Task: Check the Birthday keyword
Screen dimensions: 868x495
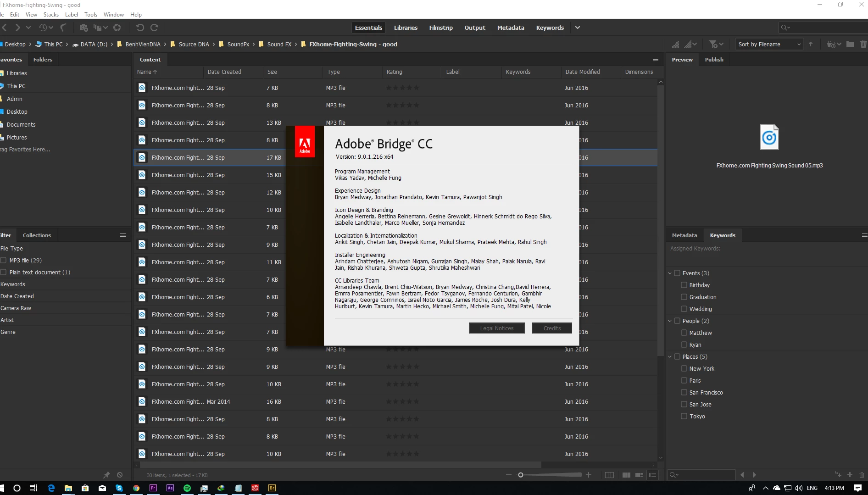Action: pos(684,285)
